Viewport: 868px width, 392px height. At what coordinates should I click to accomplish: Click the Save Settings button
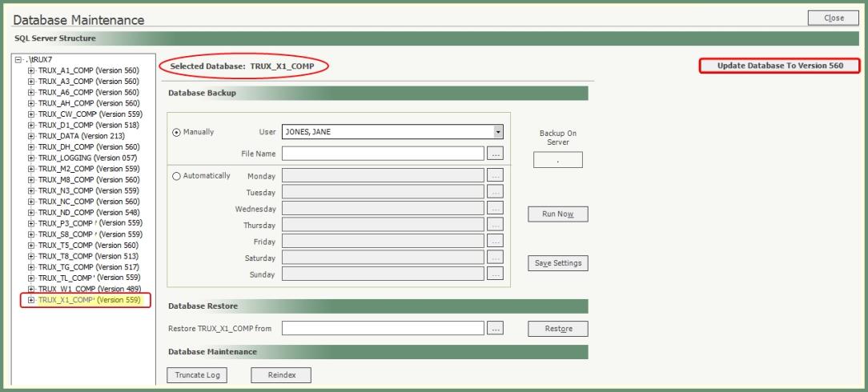point(557,263)
